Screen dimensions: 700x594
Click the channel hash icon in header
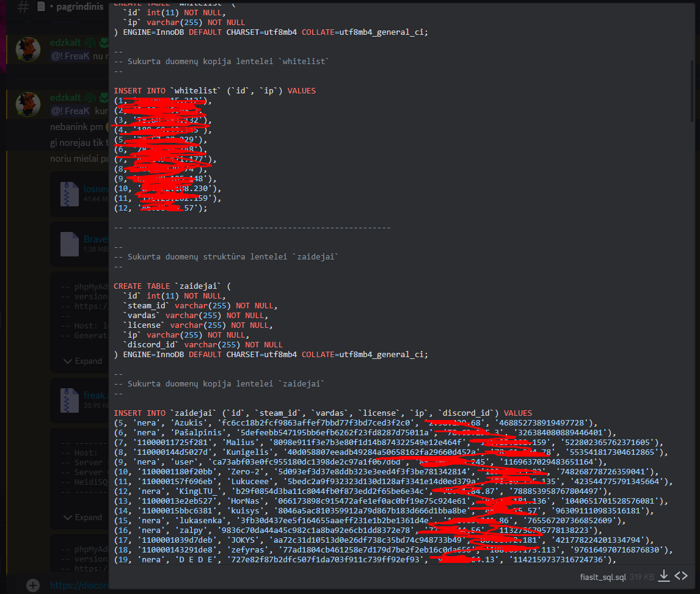point(23,7)
